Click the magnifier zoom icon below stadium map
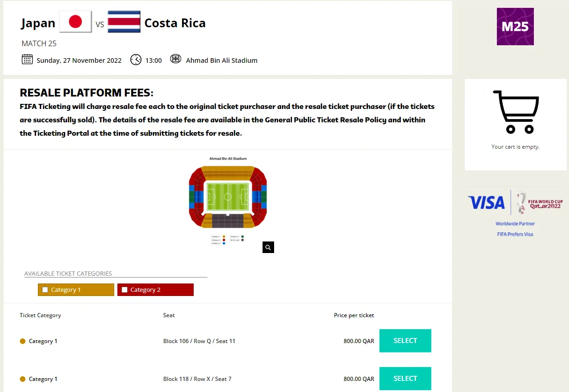 (x=268, y=247)
